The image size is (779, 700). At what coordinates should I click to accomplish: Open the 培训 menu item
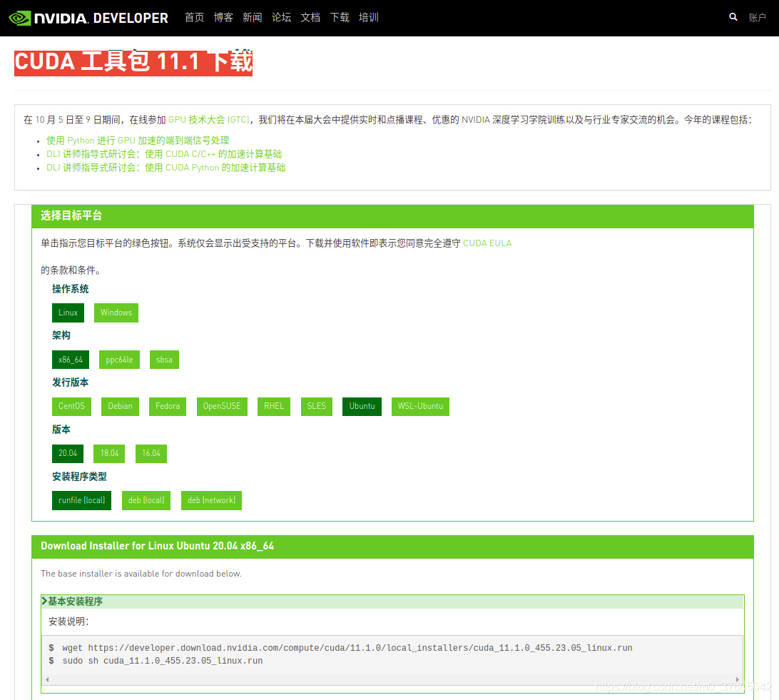tap(369, 17)
